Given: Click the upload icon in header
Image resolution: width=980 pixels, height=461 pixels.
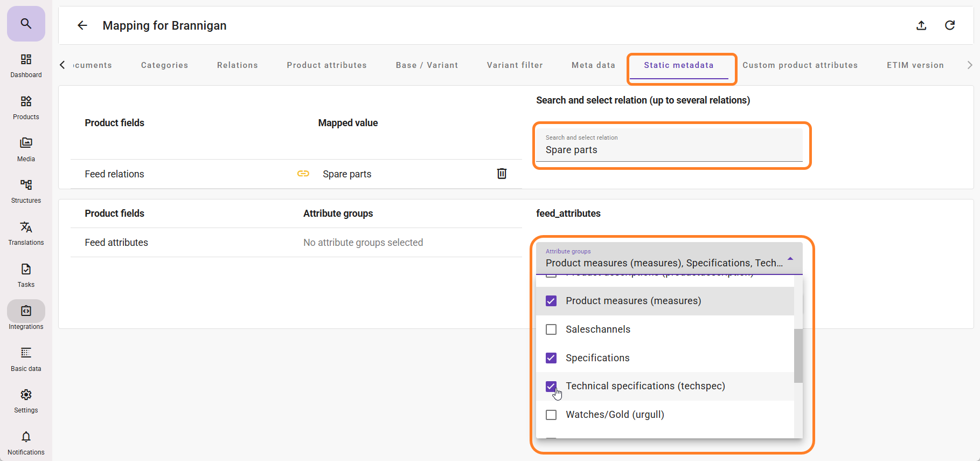Looking at the screenshot, I should [x=921, y=25].
